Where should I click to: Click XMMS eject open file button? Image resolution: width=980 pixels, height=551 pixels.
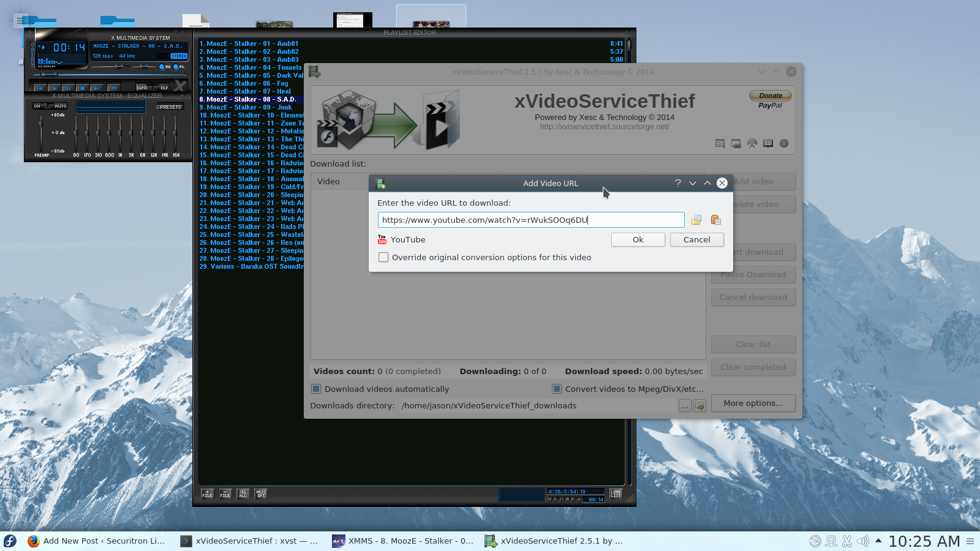pyautogui.click(x=114, y=88)
